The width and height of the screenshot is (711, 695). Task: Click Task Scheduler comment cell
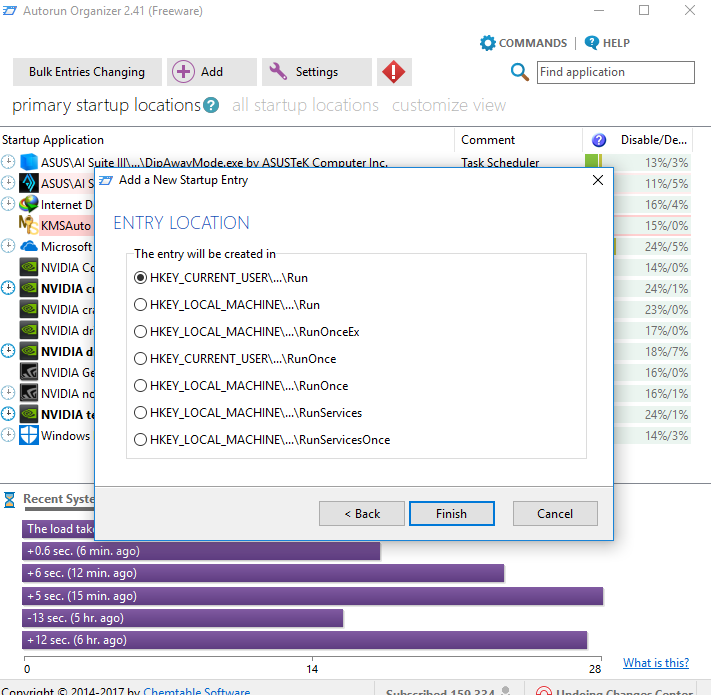[500, 162]
